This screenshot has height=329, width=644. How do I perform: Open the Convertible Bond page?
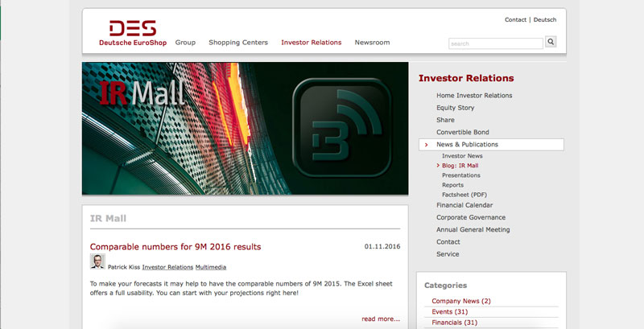(462, 132)
